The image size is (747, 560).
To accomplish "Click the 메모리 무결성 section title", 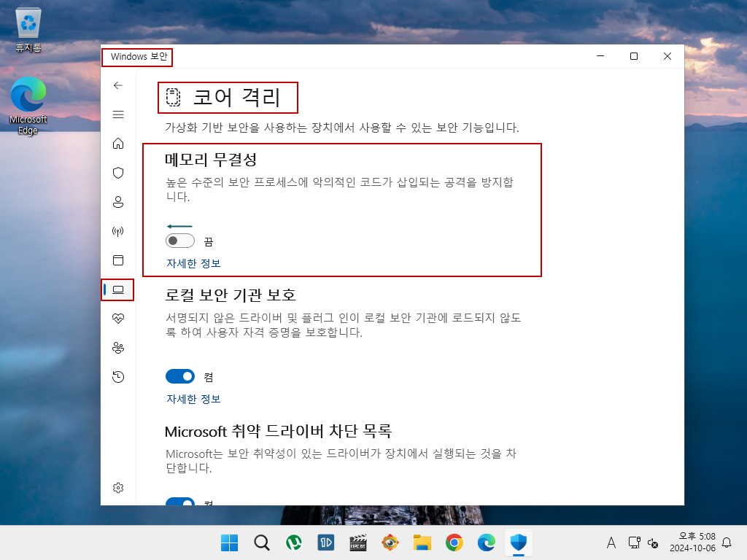I will (211, 160).
